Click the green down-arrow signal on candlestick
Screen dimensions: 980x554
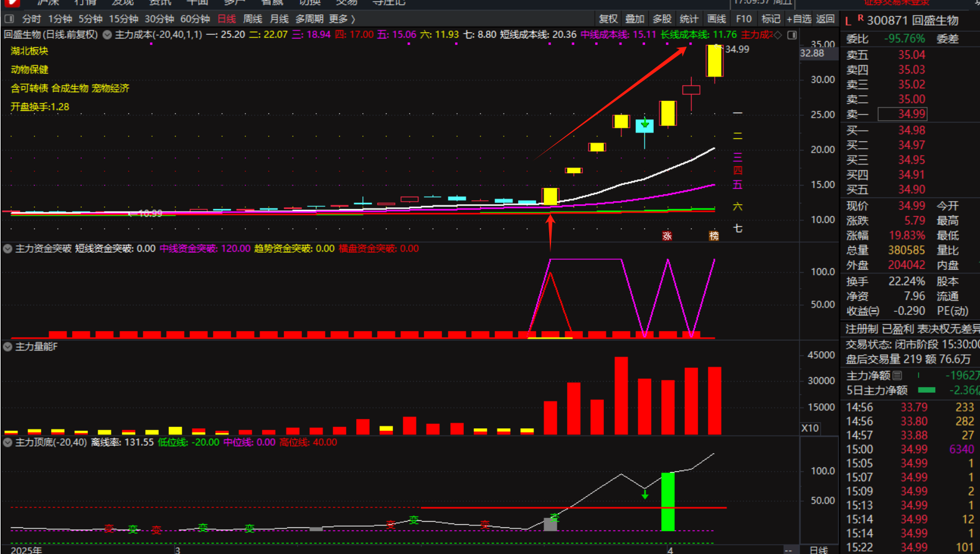[x=645, y=125]
